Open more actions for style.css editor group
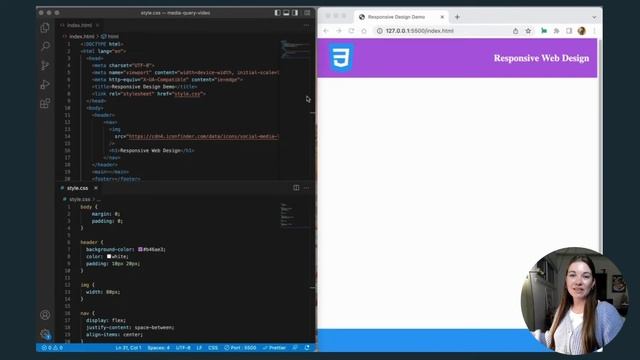Viewport: 640px width, 360px height. click(307, 188)
